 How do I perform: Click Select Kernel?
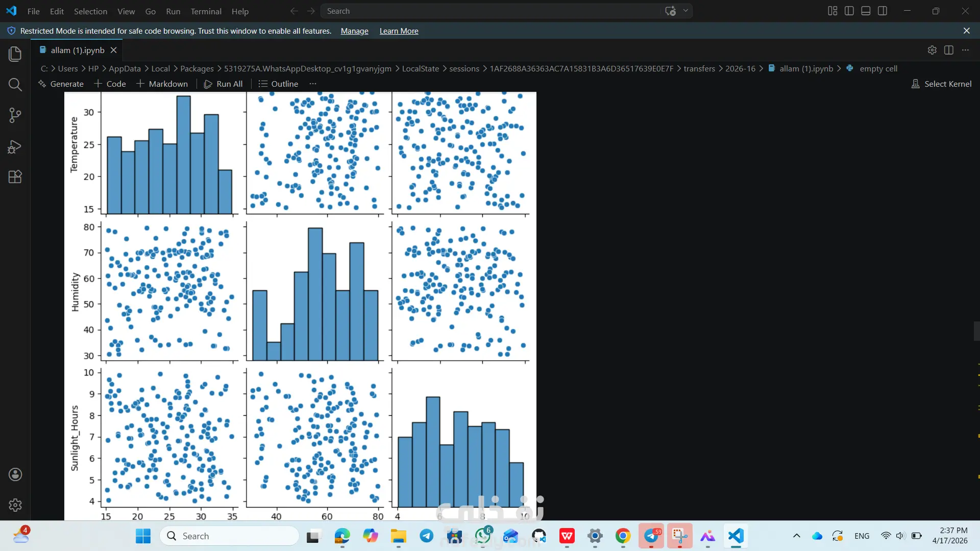(x=942, y=84)
